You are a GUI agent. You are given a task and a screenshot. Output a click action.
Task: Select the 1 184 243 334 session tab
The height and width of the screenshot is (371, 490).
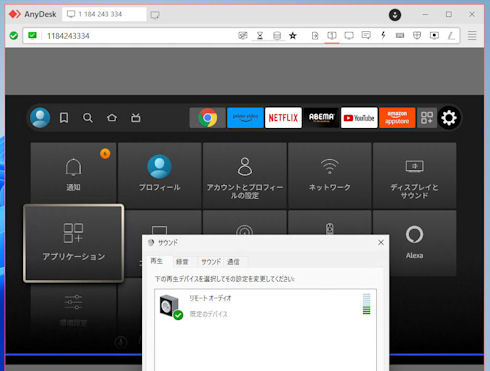104,14
